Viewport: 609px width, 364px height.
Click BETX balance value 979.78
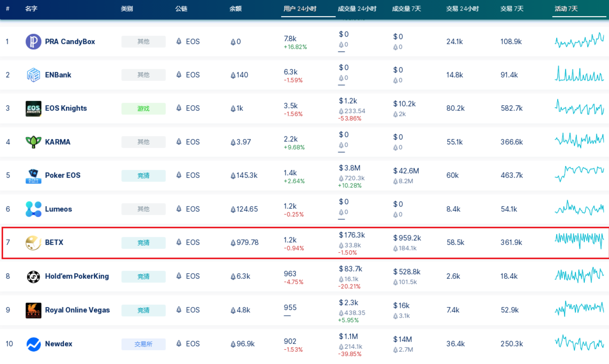click(x=244, y=243)
